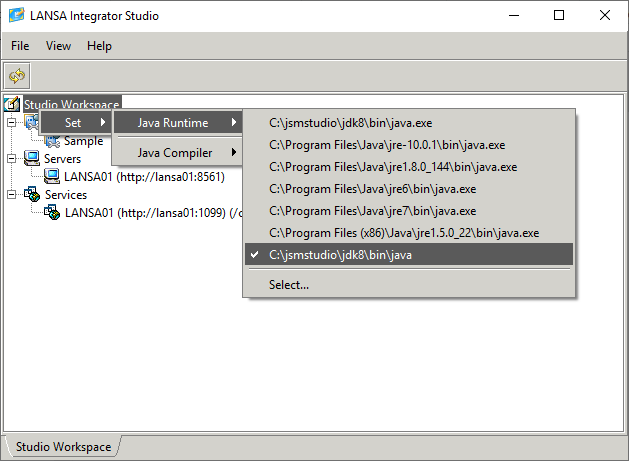Click the LANSA01 1099 service icon
Viewport: 629px width, 461px height.
pos(52,212)
